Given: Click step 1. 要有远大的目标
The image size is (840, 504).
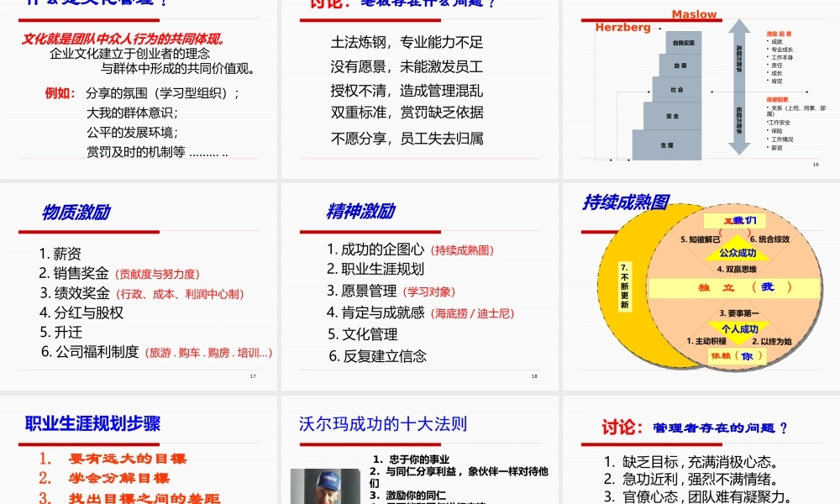Looking at the screenshot, I should pyautogui.click(x=113, y=459).
